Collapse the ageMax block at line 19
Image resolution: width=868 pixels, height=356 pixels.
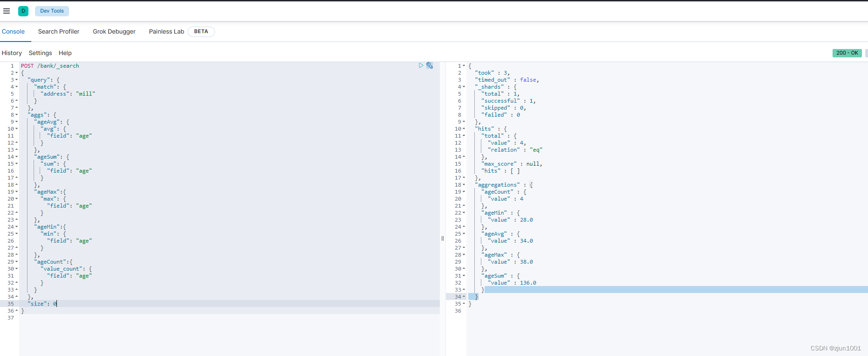[x=17, y=192]
